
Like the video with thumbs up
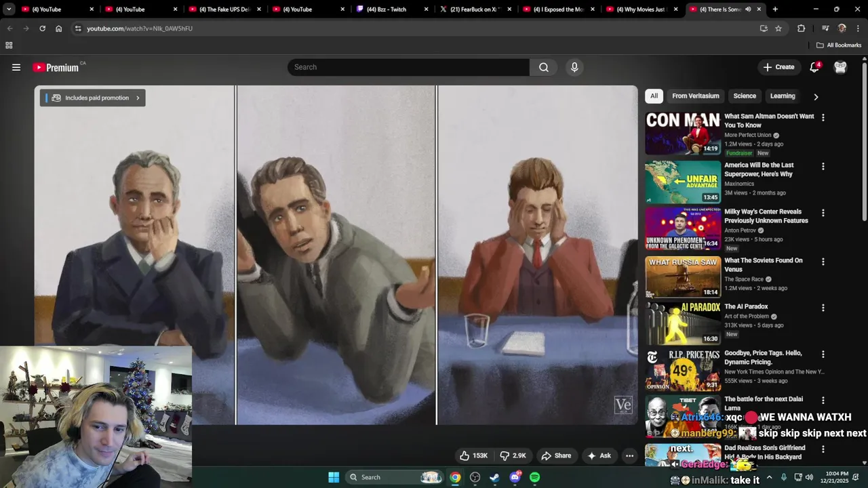pyautogui.click(x=473, y=455)
